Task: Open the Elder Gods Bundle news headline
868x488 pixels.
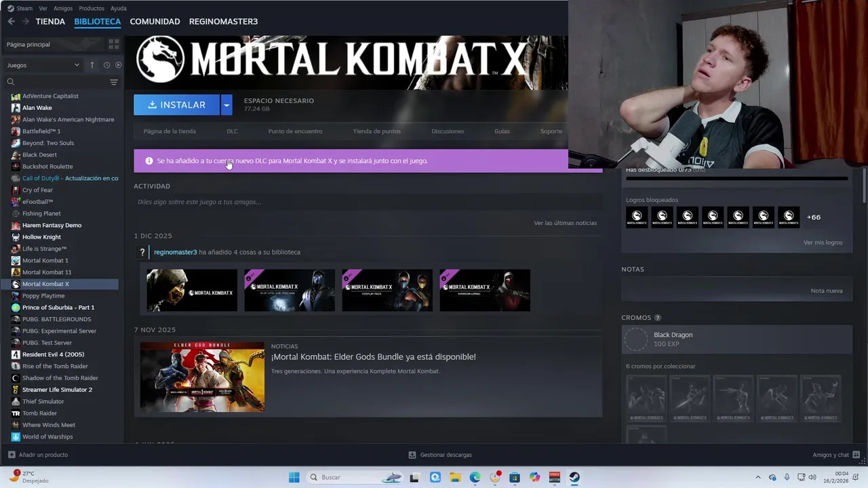Action: click(373, 357)
